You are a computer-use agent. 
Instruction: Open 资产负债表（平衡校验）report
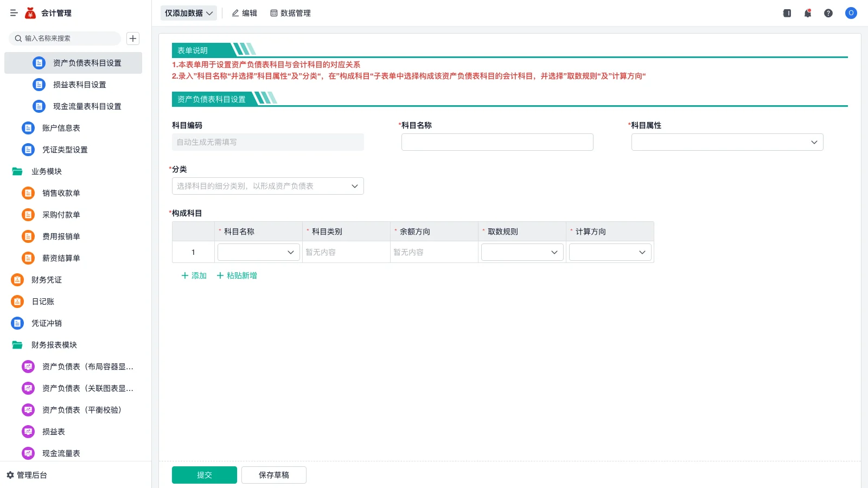(73, 410)
